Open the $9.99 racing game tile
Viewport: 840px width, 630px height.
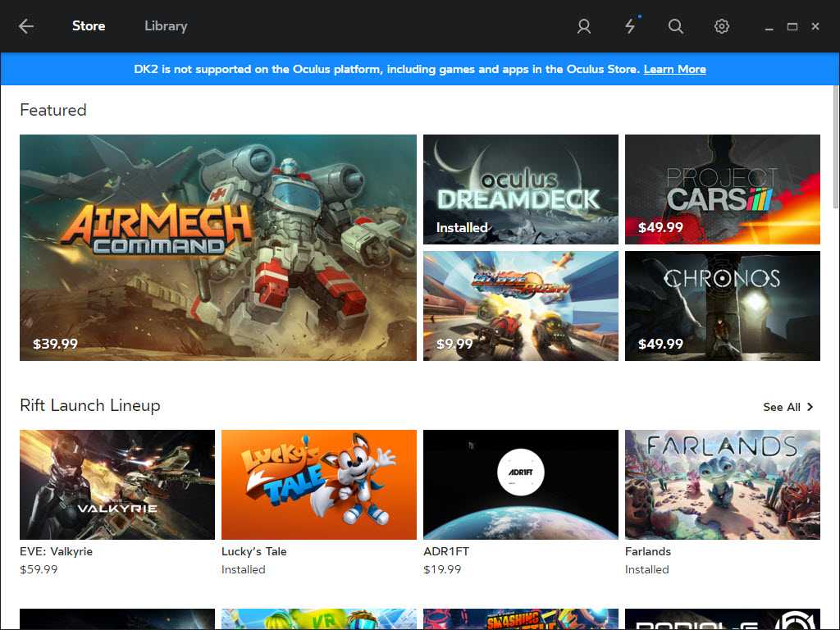(520, 306)
